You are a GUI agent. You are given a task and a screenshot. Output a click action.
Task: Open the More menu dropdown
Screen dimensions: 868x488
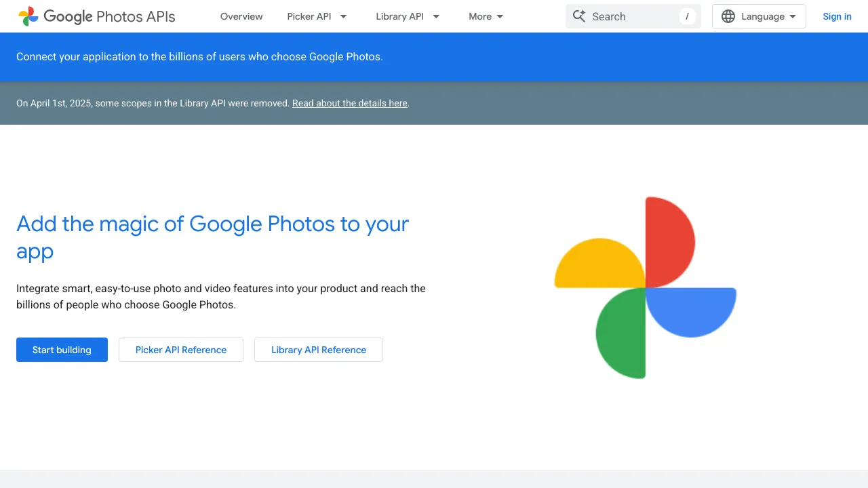[x=486, y=16]
